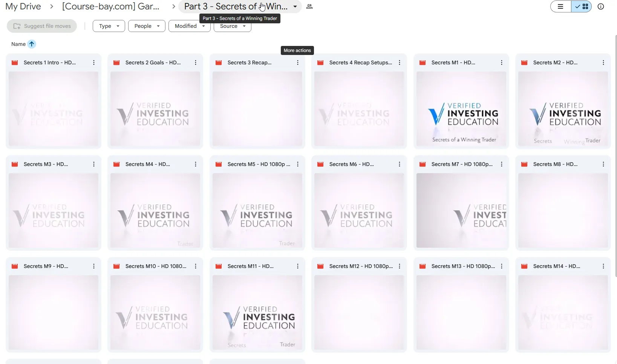Open More actions for Secrets 3 Recap
The image size is (617, 364).
pos(298,62)
